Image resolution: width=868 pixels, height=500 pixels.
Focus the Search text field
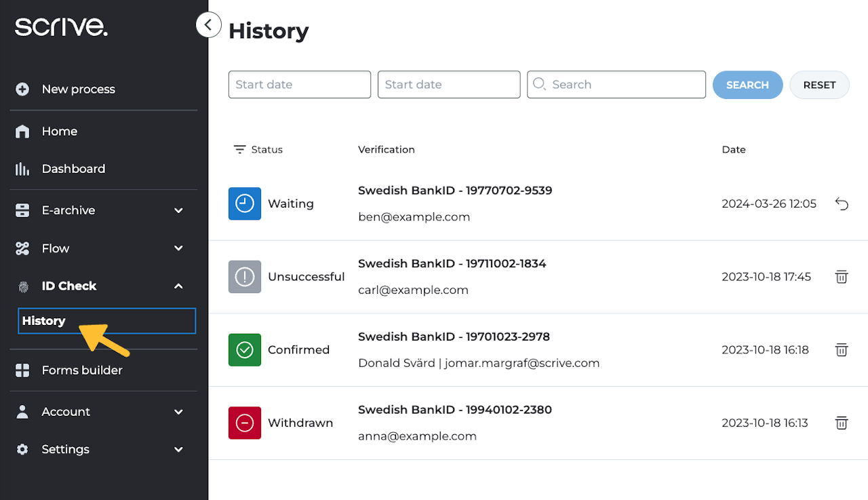point(624,85)
